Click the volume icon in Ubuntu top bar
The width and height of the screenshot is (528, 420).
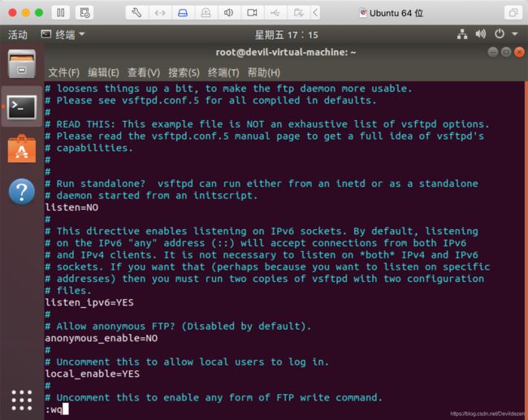481,34
